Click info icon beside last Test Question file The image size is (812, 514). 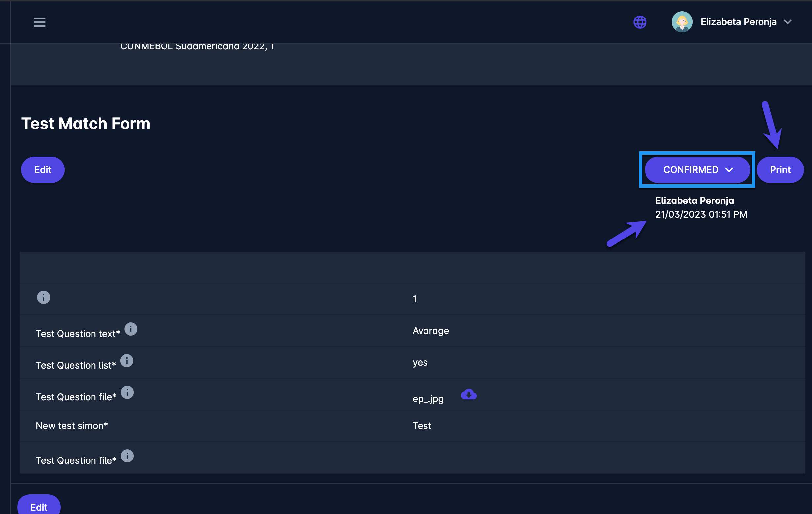pos(127,456)
